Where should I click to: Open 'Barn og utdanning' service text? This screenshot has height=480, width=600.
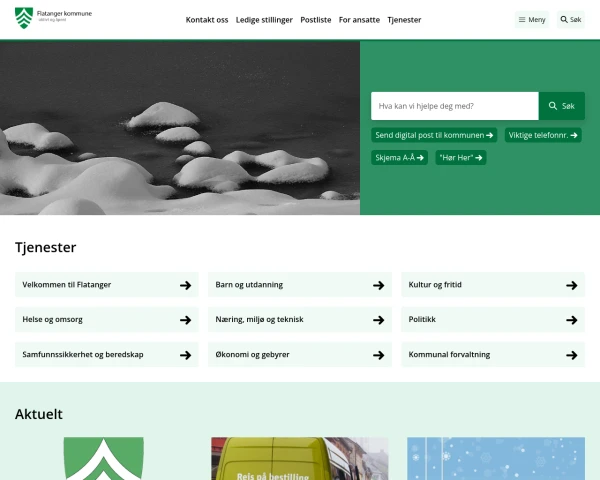tap(249, 285)
